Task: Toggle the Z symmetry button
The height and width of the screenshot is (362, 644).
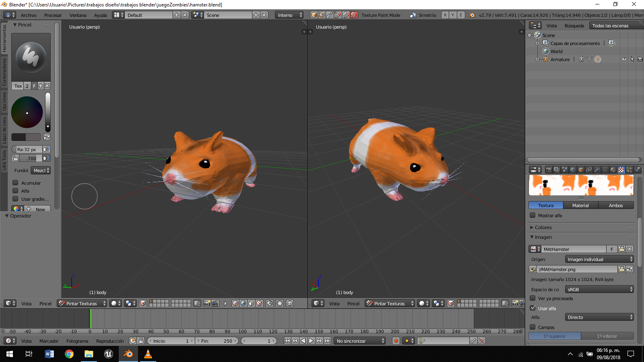Action: [x=460, y=15]
